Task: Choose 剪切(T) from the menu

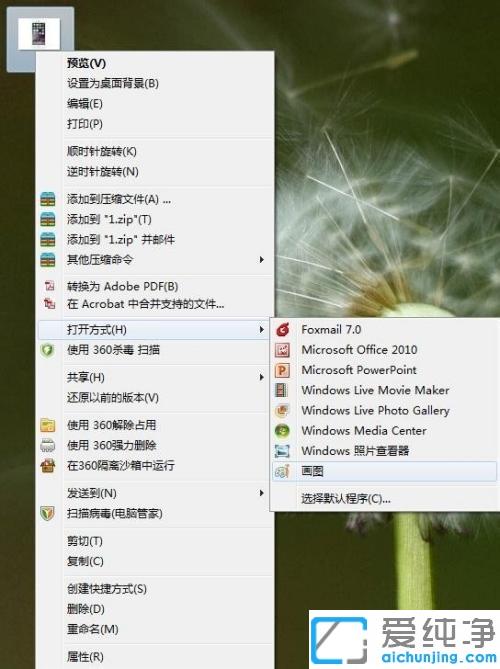Action: pos(84,541)
